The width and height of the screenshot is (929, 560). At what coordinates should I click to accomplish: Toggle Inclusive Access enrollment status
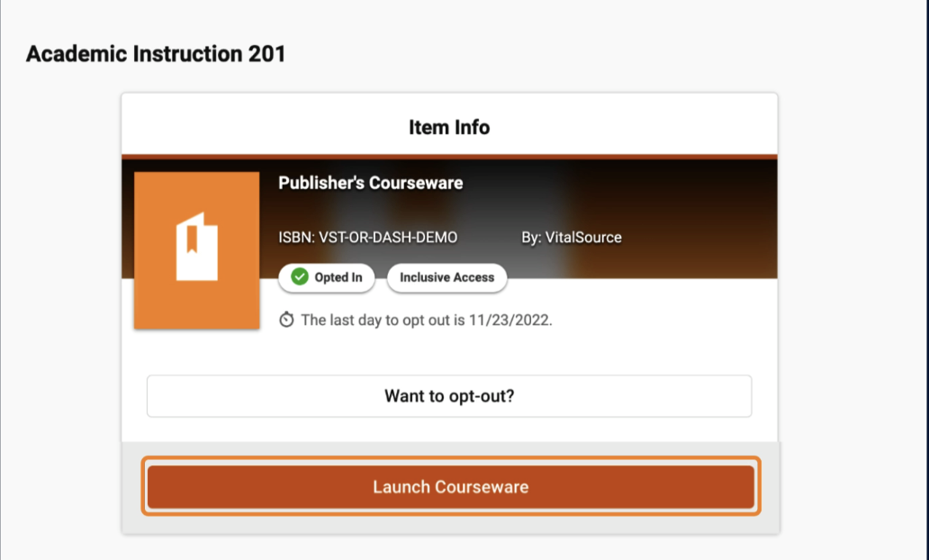click(x=446, y=278)
